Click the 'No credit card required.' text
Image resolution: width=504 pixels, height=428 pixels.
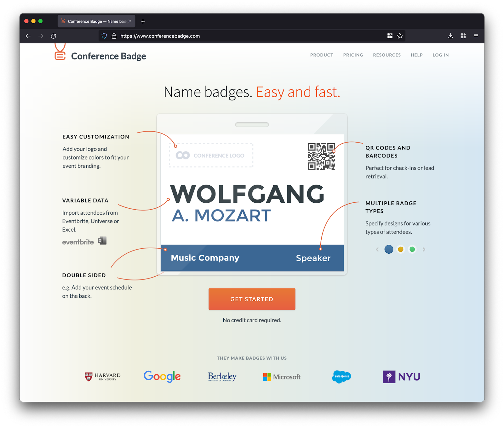pyautogui.click(x=252, y=320)
